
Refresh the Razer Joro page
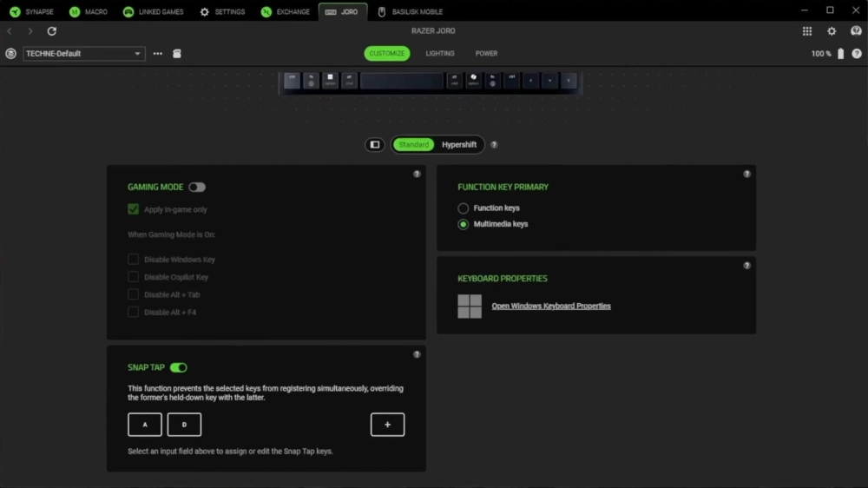pyautogui.click(x=51, y=31)
